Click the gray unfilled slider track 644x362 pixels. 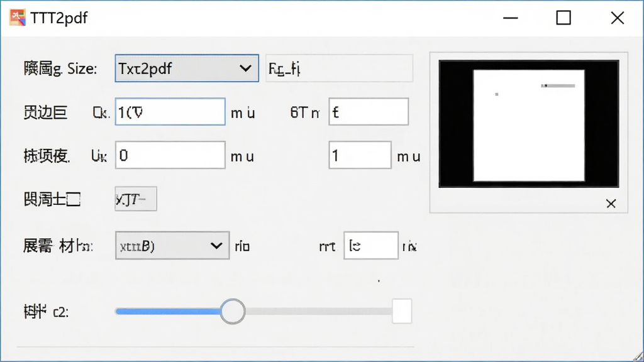click(319, 312)
